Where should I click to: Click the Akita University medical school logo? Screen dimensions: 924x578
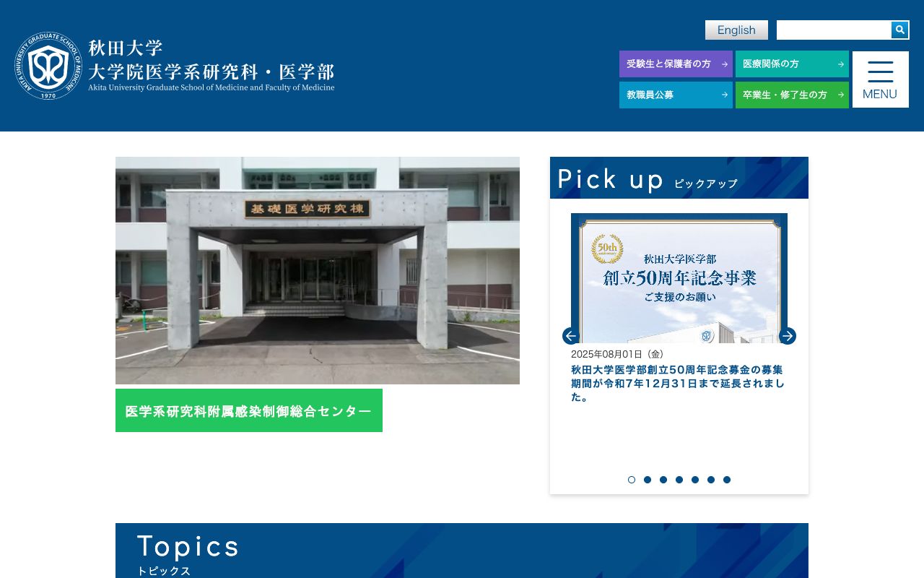click(48, 66)
